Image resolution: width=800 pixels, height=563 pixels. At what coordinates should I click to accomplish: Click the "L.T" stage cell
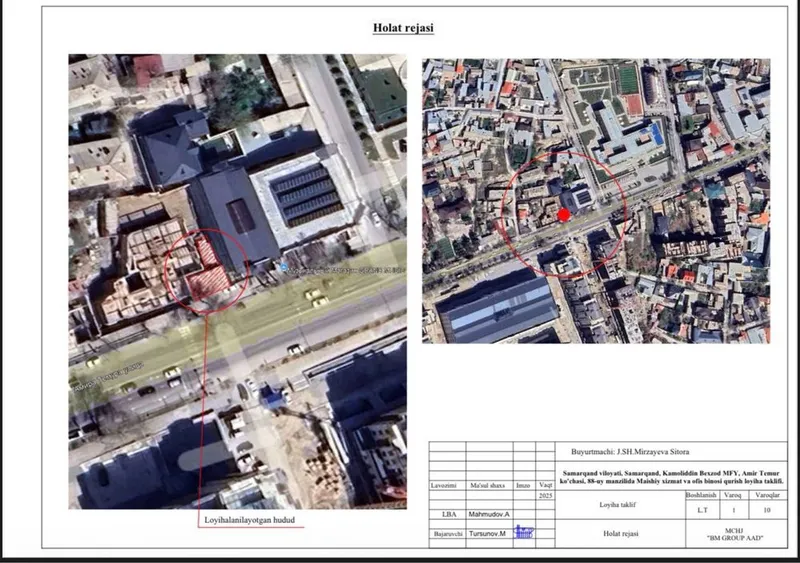[x=702, y=510]
